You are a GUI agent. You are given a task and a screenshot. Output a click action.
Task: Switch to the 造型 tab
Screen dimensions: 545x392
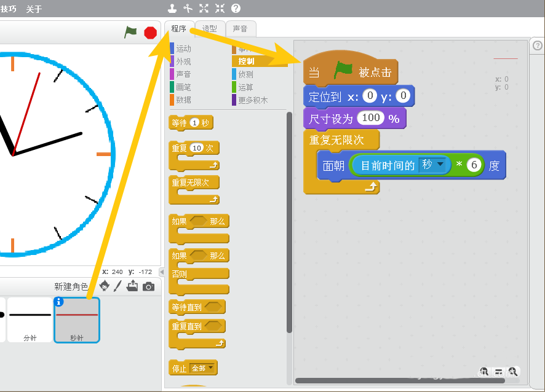(210, 28)
